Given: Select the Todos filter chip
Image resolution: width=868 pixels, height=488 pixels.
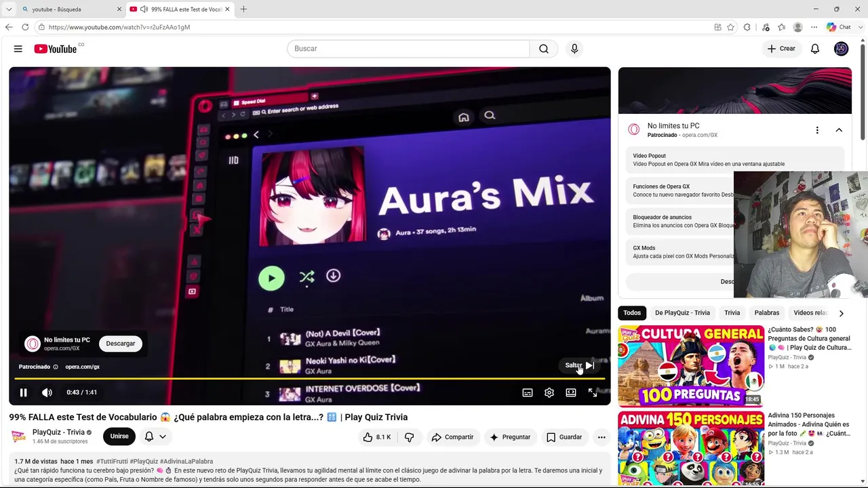Looking at the screenshot, I should point(632,313).
